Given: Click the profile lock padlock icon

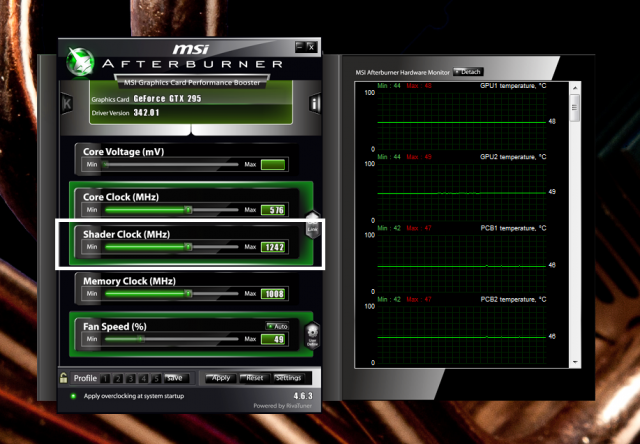Looking at the screenshot, I should click(x=63, y=378).
